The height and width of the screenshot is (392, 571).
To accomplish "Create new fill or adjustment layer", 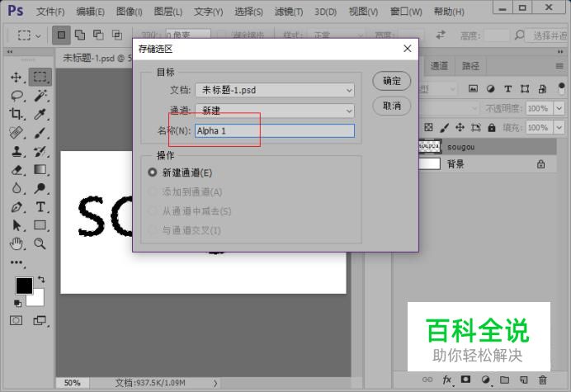I will 485,380.
